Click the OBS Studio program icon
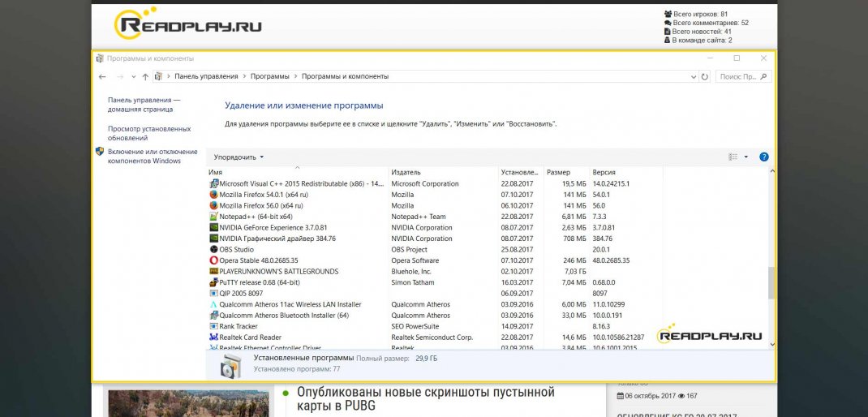This screenshot has width=868, height=417. pyautogui.click(x=213, y=249)
